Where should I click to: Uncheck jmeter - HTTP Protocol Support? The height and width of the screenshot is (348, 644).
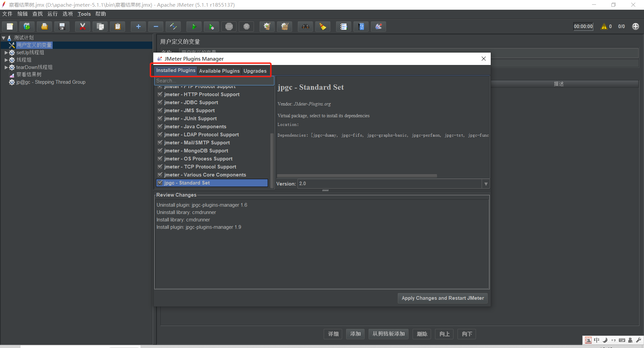(160, 94)
